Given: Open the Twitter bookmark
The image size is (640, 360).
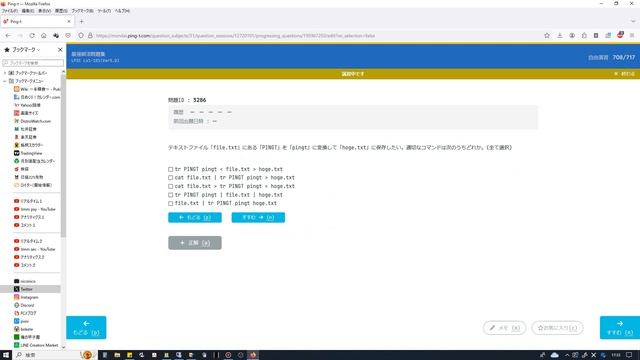Looking at the screenshot, I should [x=23, y=289].
